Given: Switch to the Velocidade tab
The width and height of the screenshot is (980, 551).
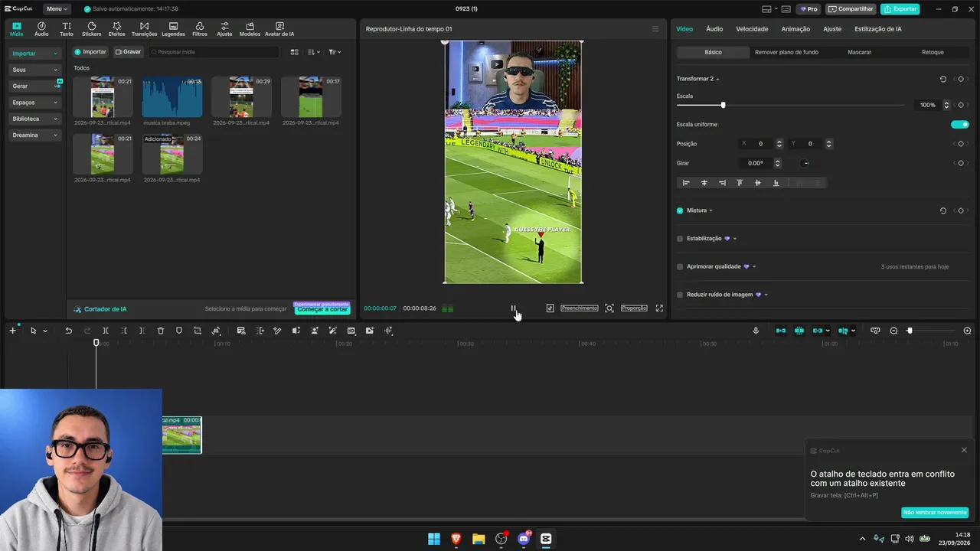Looking at the screenshot, I should (752, 29).
